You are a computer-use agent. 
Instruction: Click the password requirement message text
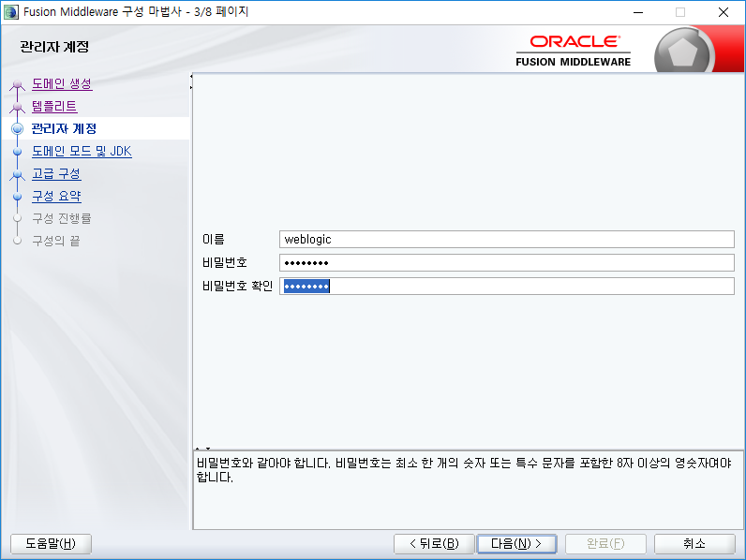pos(464,470)
